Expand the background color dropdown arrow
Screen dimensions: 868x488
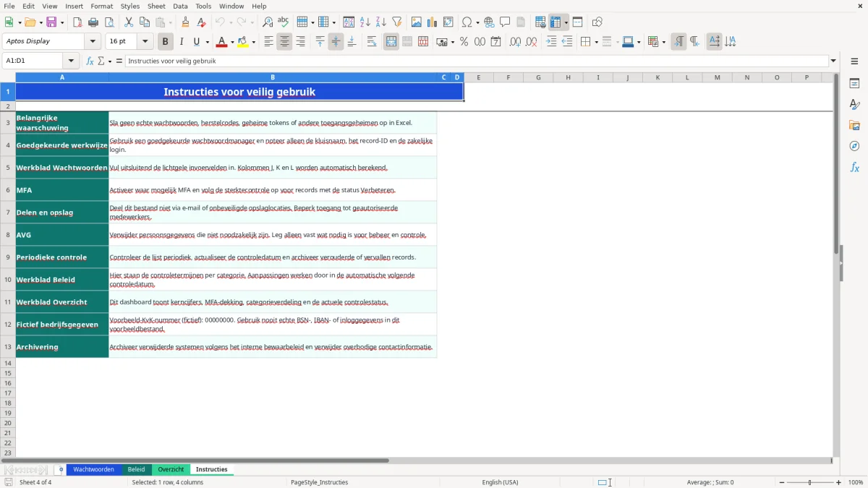(253, 42)
